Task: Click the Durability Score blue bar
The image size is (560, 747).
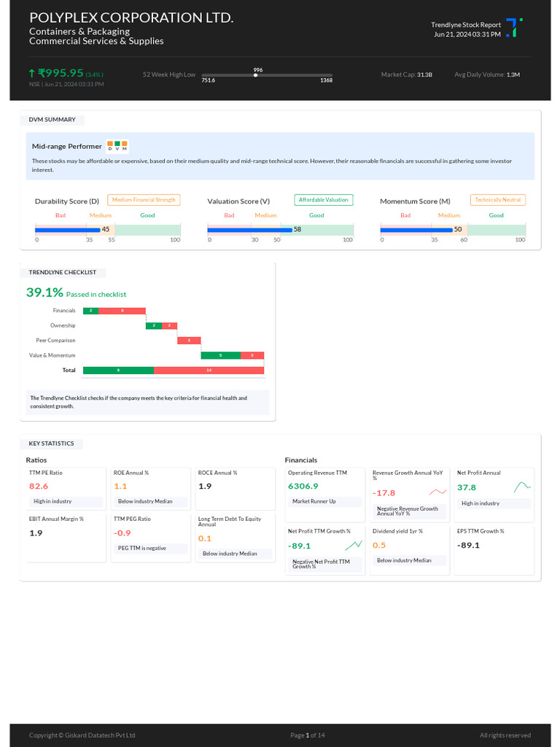Action: [68, 230]
